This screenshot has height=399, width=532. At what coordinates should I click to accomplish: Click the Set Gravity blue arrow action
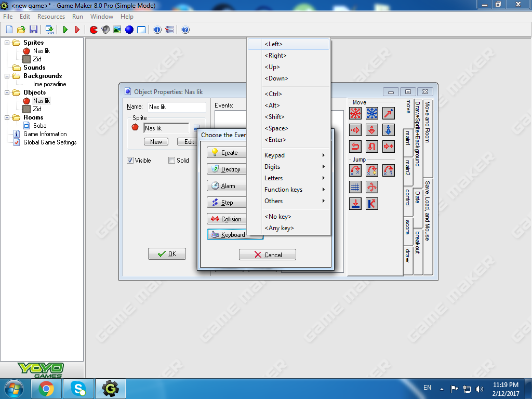point(389,130)
